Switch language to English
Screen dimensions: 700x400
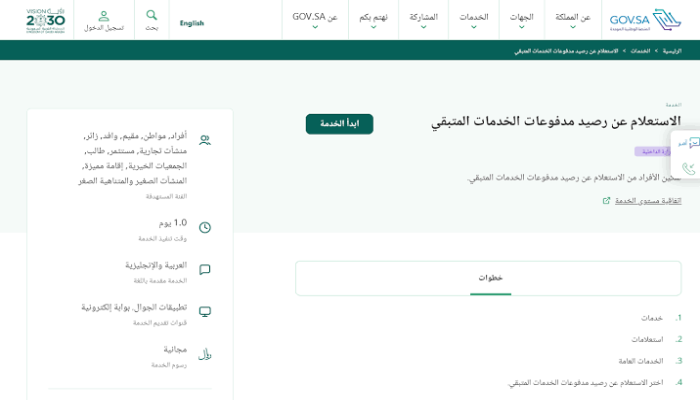tap(192, 23)
